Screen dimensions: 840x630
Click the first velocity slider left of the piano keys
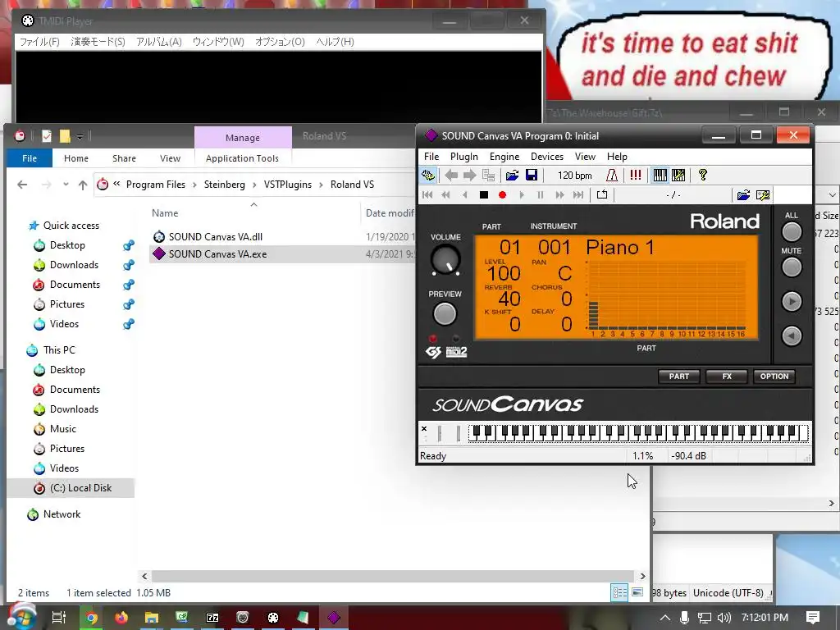click(440, 433)
